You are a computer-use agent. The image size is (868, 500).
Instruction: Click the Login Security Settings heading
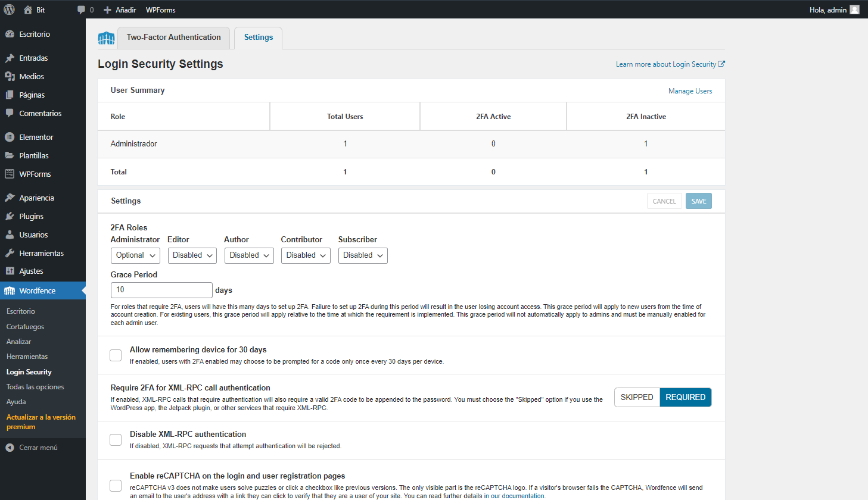click(160, 64)
